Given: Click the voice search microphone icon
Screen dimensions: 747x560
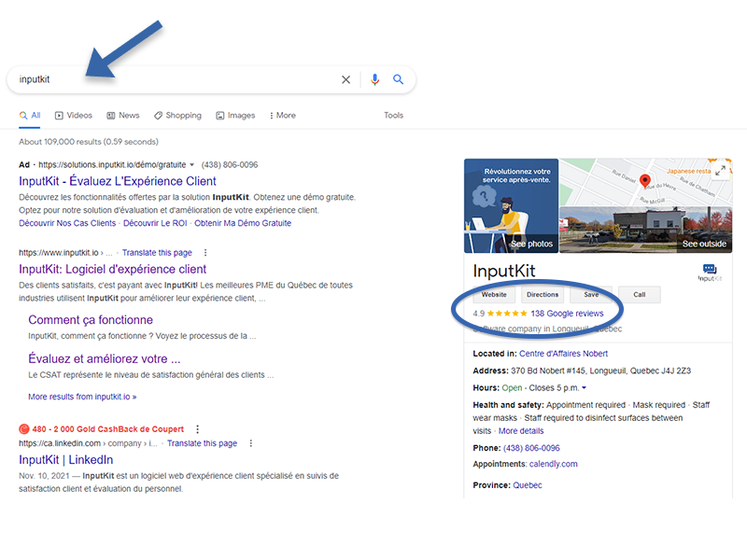Looking at the screenshot, I should click(374, 79).
